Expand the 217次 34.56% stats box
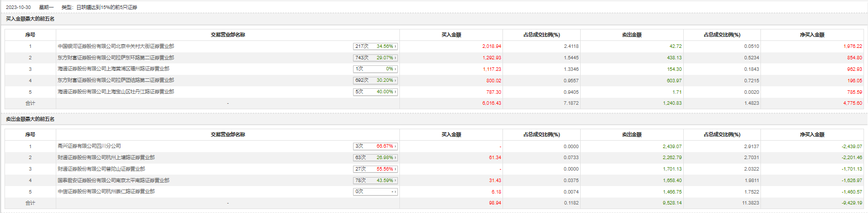The height and width of the screenshot is (213, 868). click(375, 46)
